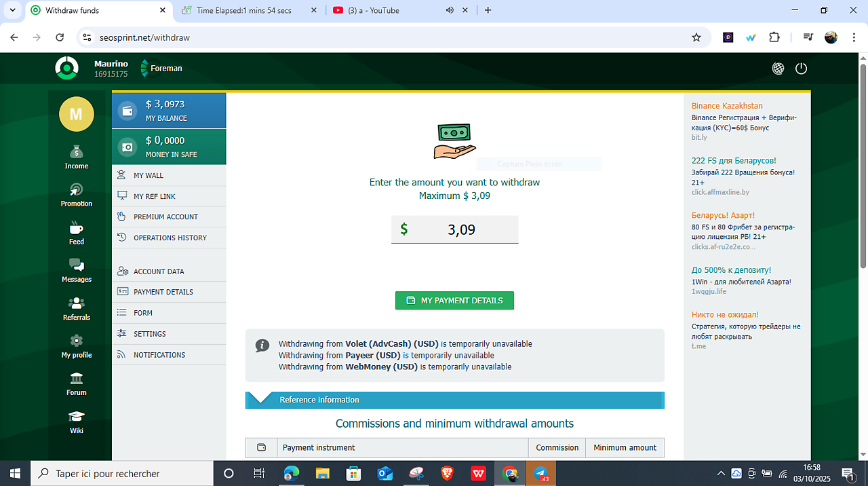
Task: Show hidden system tray icons
Action: pos(720,474)
